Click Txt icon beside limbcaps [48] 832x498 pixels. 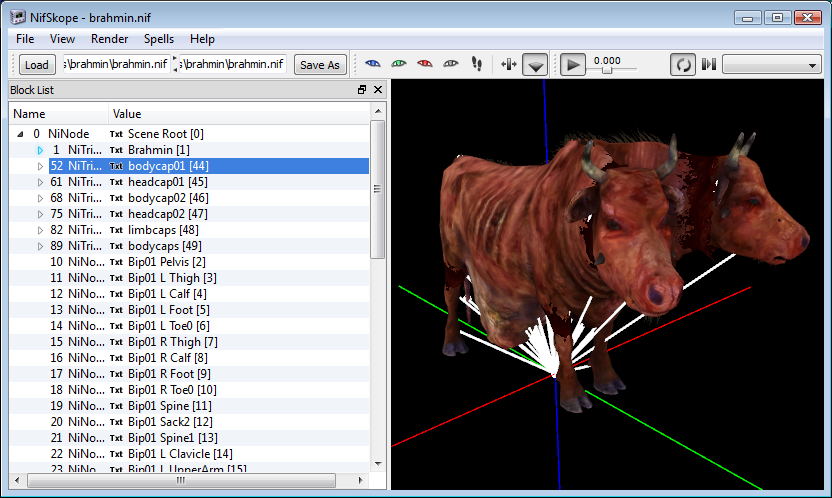click(116, 230)
